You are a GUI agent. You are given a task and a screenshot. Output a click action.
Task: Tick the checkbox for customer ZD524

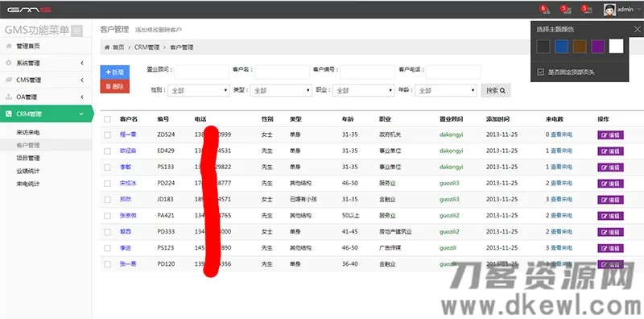pos(107,135)
